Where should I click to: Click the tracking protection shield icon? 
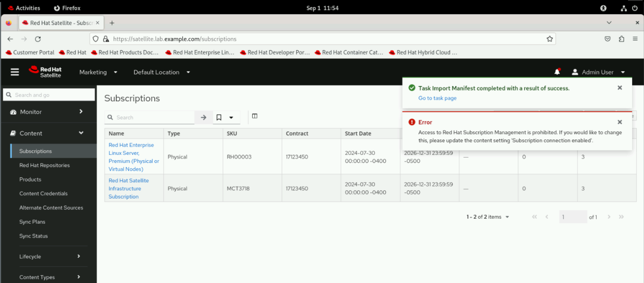96,39
